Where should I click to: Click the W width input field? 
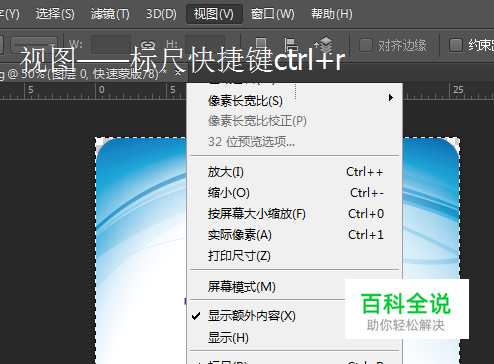(111, 45)
